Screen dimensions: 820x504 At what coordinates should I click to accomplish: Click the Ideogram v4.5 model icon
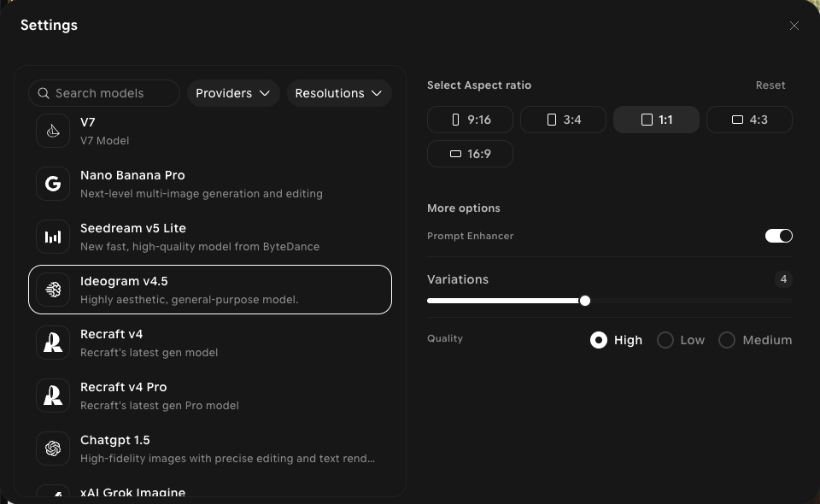pyautogui.click(x=53, y=290)
